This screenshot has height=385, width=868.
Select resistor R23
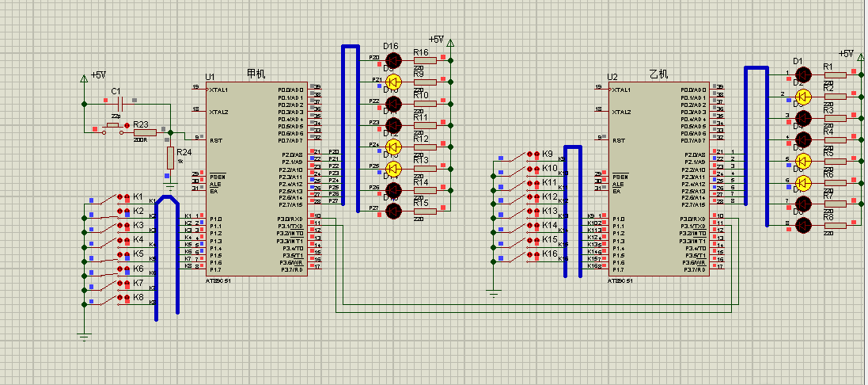[x=144, y=132]
